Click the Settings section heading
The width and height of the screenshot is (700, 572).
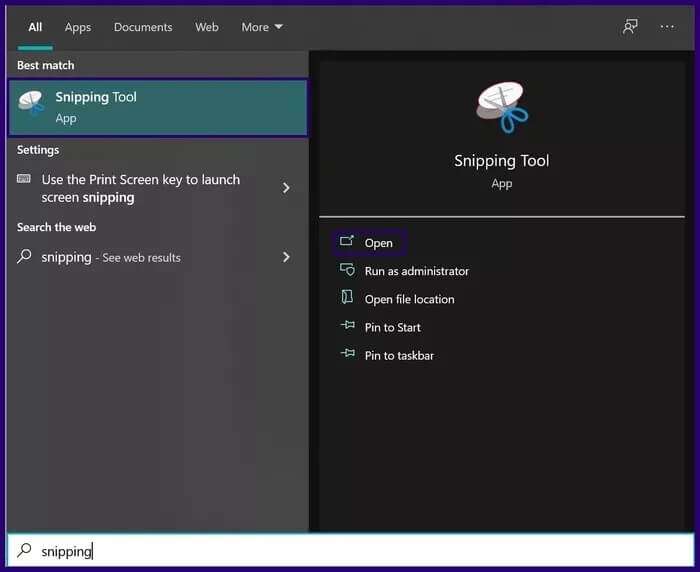38,150
